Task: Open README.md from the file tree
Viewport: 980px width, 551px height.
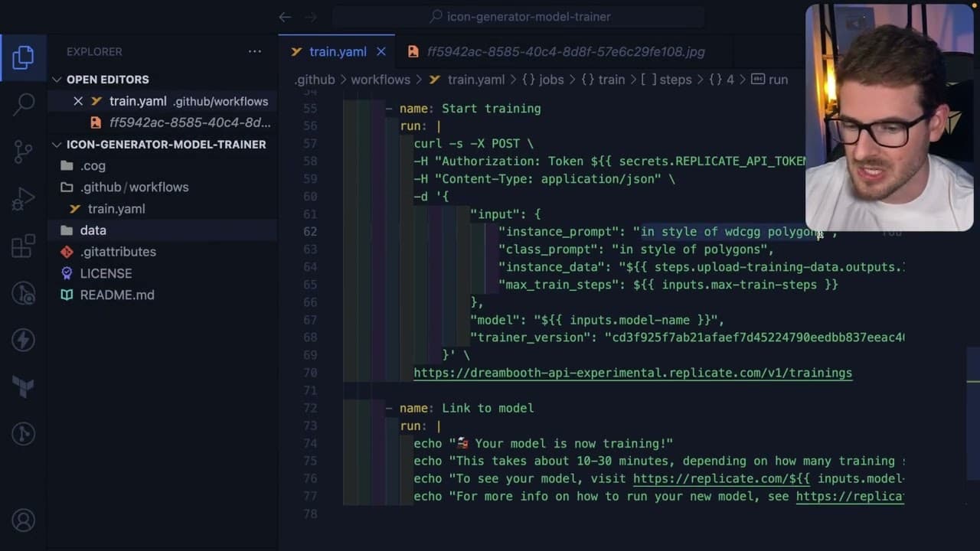Action: tap(116, 295)
